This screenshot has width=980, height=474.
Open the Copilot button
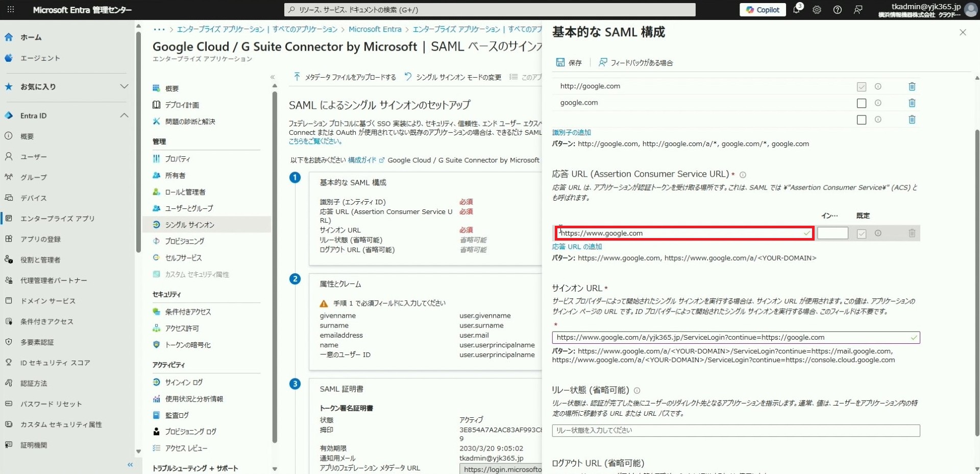(763, 10)
